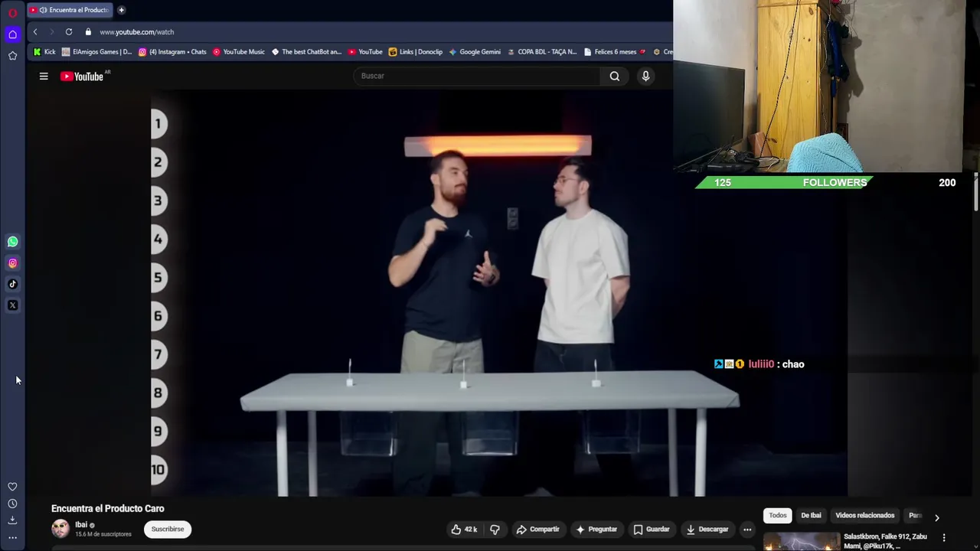Open Opera bookmarks star in sidebar
The width and height of the screenshot is (980, 551).
(12, 56)
